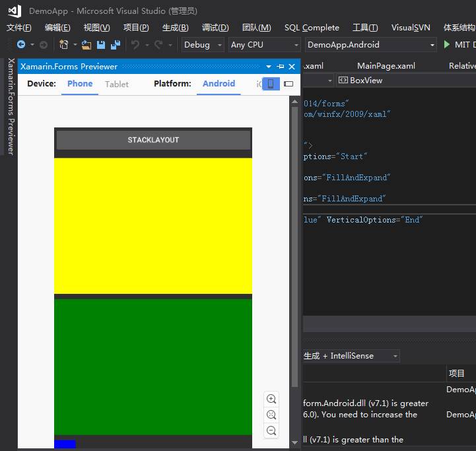Open the Debug configuration dropdown
The height and width of the screenshot is (451, 476).
[203, 45]
